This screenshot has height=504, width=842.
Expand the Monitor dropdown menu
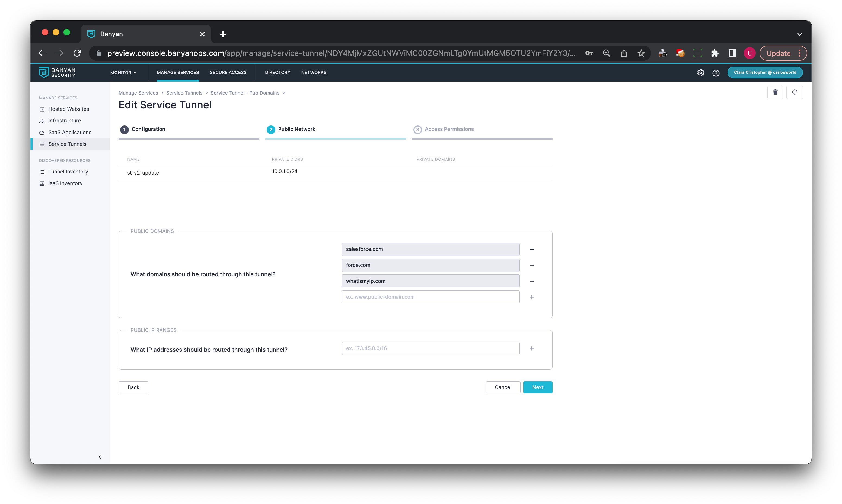[x=123, y=73]
